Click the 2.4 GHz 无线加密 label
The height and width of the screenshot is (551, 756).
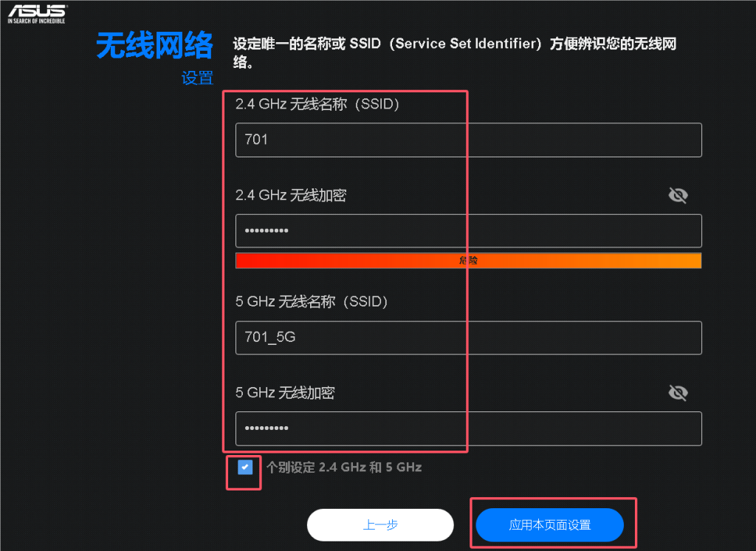click(291, 196)
